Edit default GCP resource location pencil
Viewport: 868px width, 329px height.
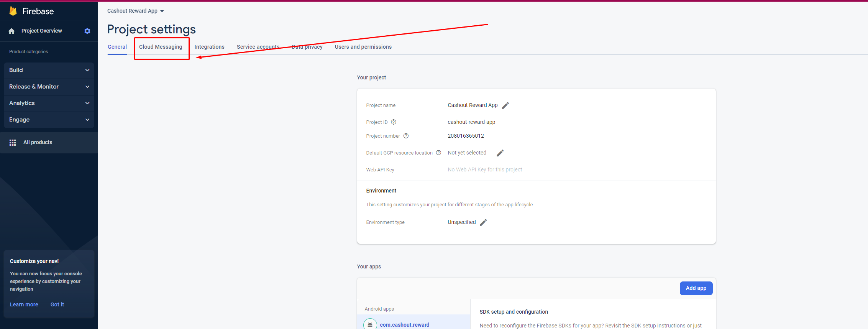click(500, 153)
